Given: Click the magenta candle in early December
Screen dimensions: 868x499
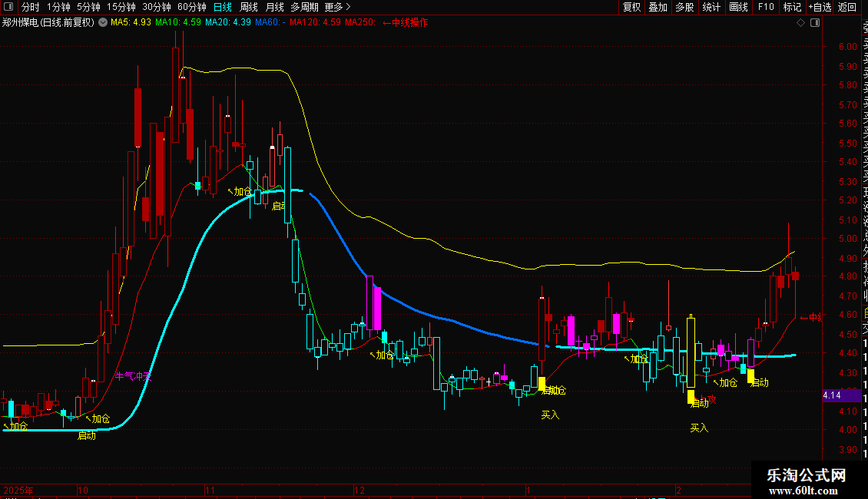Looking at the screenshot, I should (377, 308).
